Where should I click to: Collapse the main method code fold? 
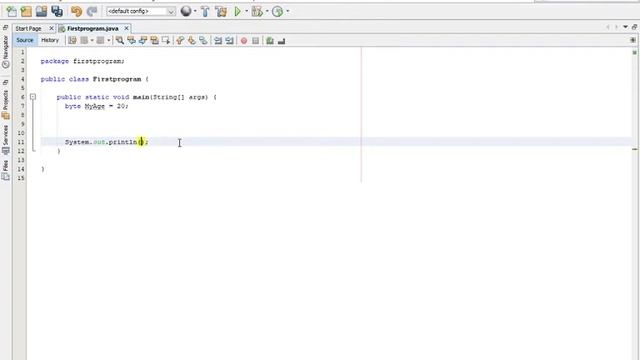pyautogui.click(x=33, y=97)
